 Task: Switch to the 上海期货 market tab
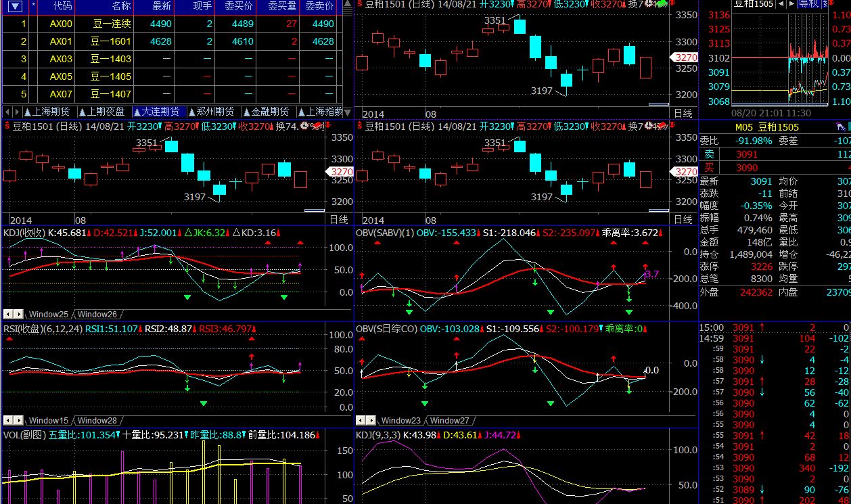click(x=47, y=112)
